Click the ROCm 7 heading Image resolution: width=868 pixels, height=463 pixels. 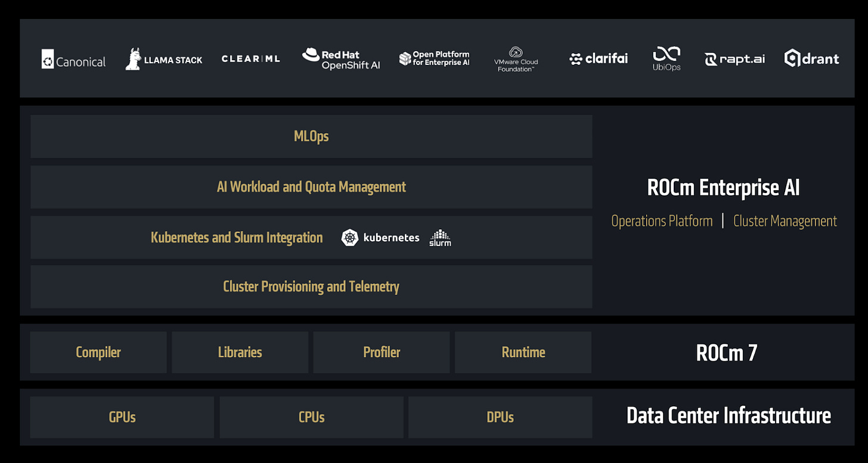(727, 353)
